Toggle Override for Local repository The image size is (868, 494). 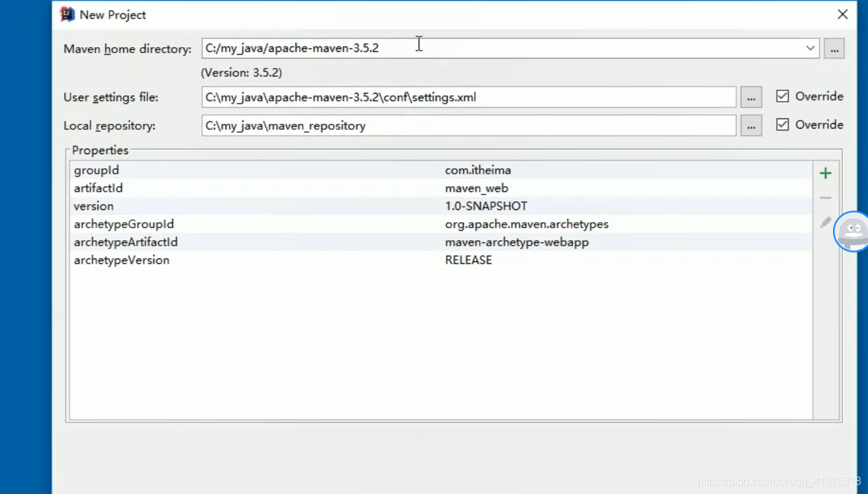[x=782, y=125]
